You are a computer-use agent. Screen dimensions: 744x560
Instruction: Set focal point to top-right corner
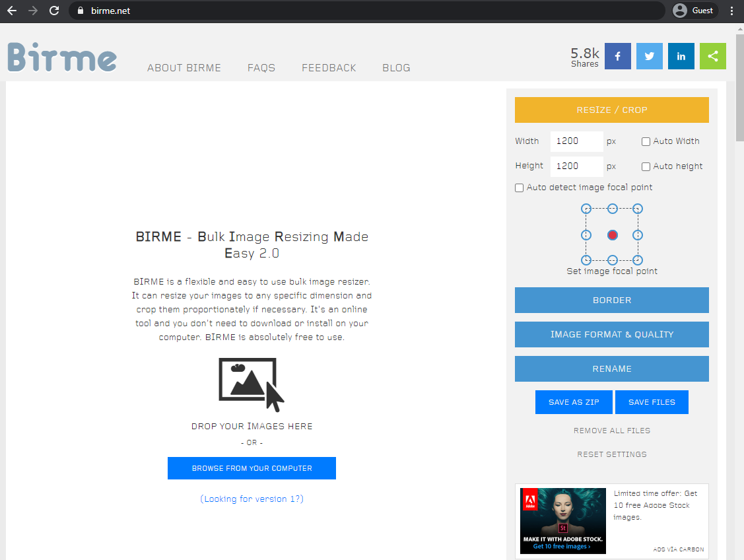pos(638,209)
